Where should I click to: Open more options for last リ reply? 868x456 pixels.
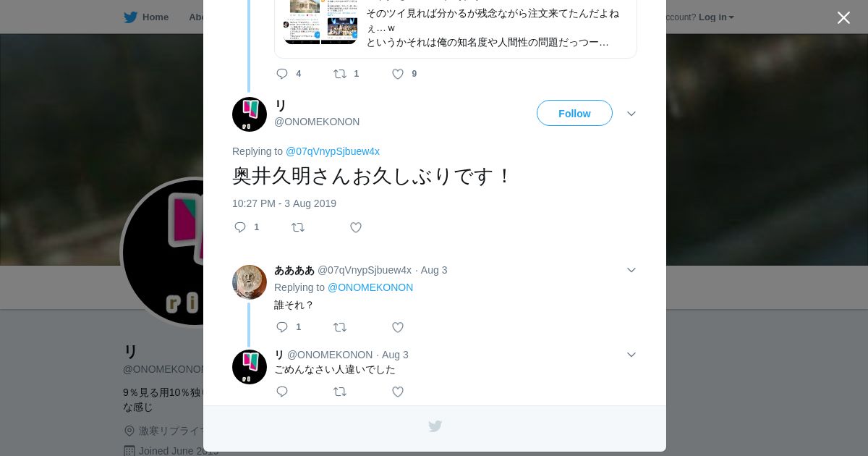pyautogui.click(x=631, y=355)
